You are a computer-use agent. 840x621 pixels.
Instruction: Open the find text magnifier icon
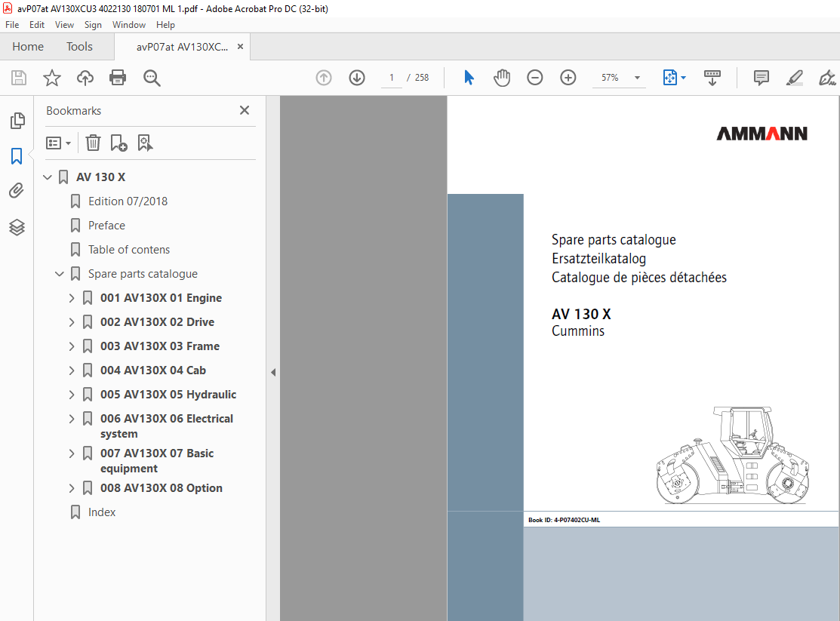(x=152, y=78)
